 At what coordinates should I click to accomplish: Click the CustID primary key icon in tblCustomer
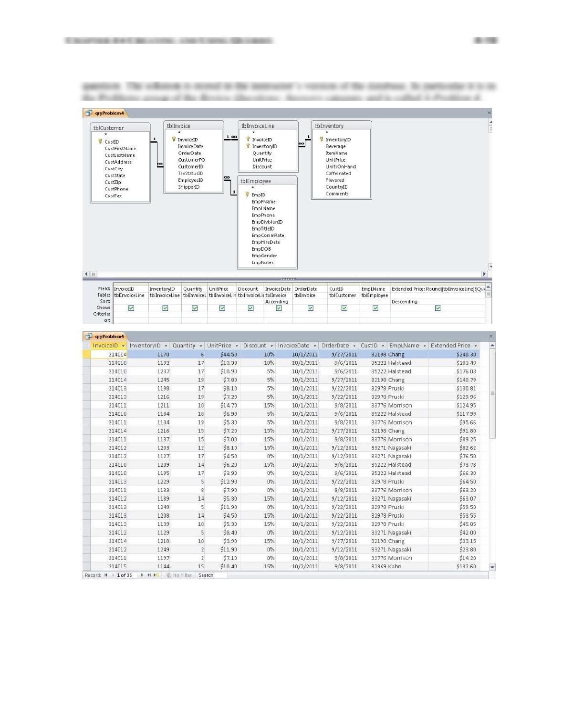tap(100, 141)
